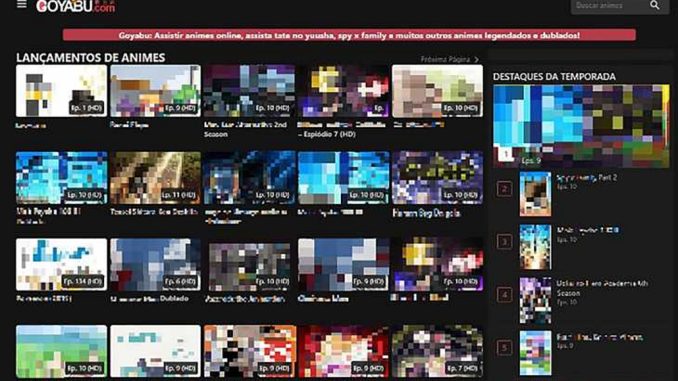
Task: Click the Buscar animes search field
Action: tap(610, 6)
